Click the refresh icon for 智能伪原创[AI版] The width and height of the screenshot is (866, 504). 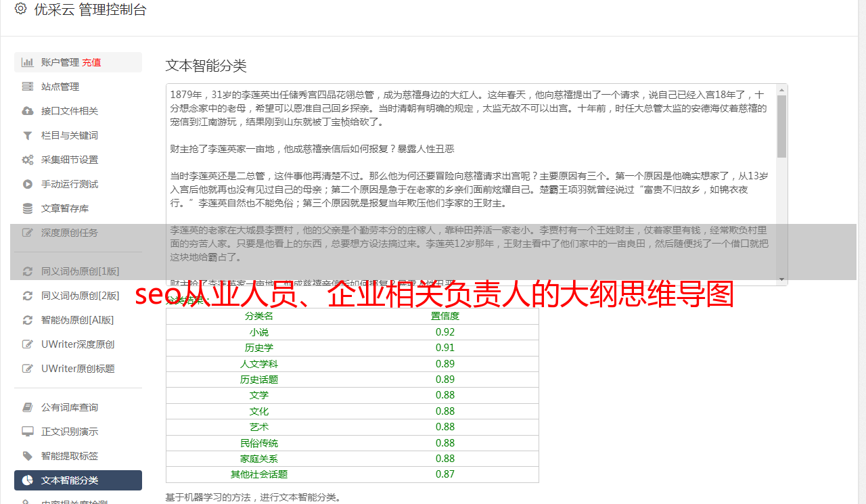point(28,320)
